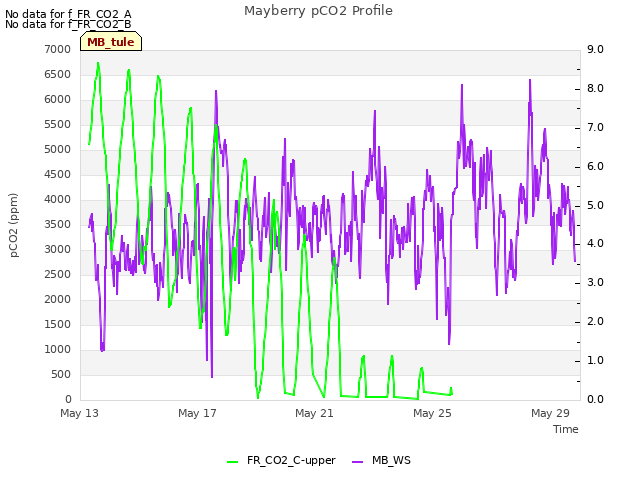Click the 3000 left axis value
This screenshot has width=640, height=480.
point(58,249)
